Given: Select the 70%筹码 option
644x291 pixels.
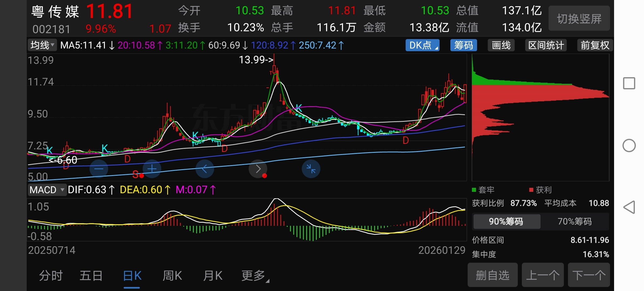Looking at the screenshot, I should [574, 221].
